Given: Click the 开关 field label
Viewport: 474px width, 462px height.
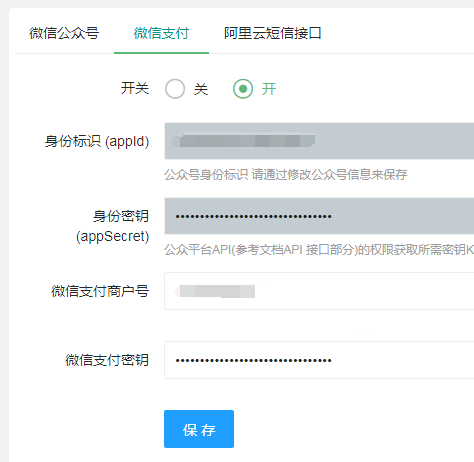Looking at the screenshot, I should [x=135, y=88].
